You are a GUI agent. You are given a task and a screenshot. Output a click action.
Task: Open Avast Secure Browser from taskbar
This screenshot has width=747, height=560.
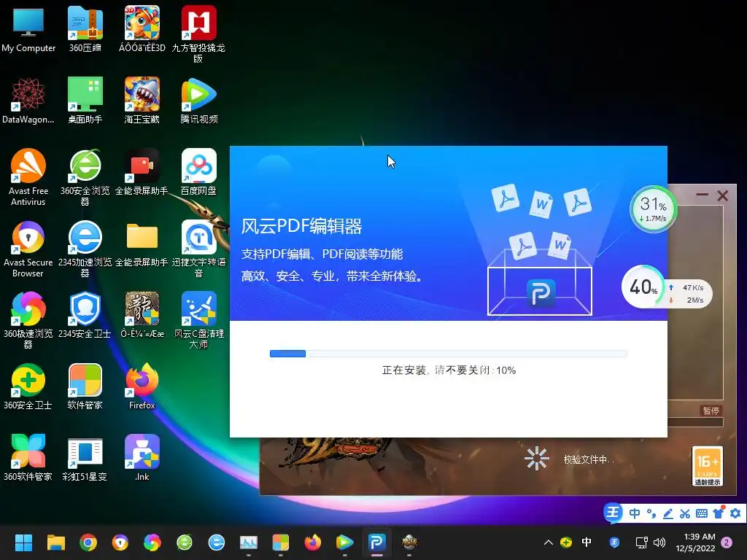pos(120,542)
